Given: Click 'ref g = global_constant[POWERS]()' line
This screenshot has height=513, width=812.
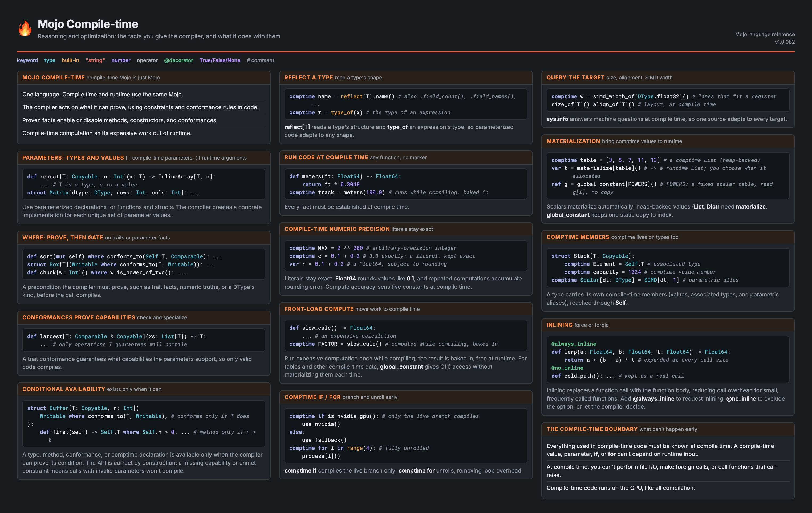Looking at the screenshot, I should pos(662,184).
